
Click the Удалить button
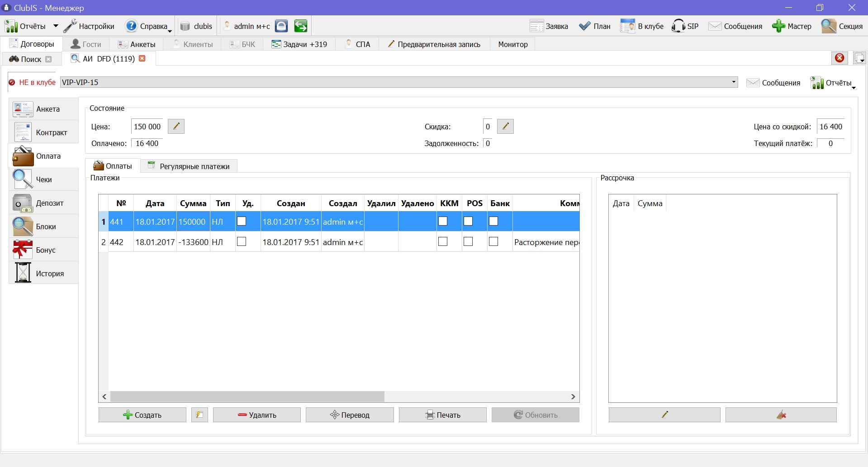pyautogui.click(x=257, y=415)
